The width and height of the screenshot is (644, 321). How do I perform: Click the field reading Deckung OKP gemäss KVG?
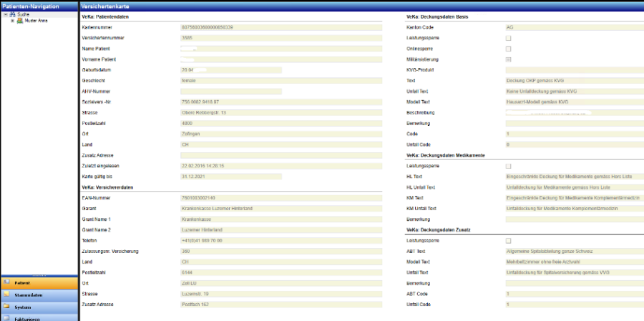575,81
